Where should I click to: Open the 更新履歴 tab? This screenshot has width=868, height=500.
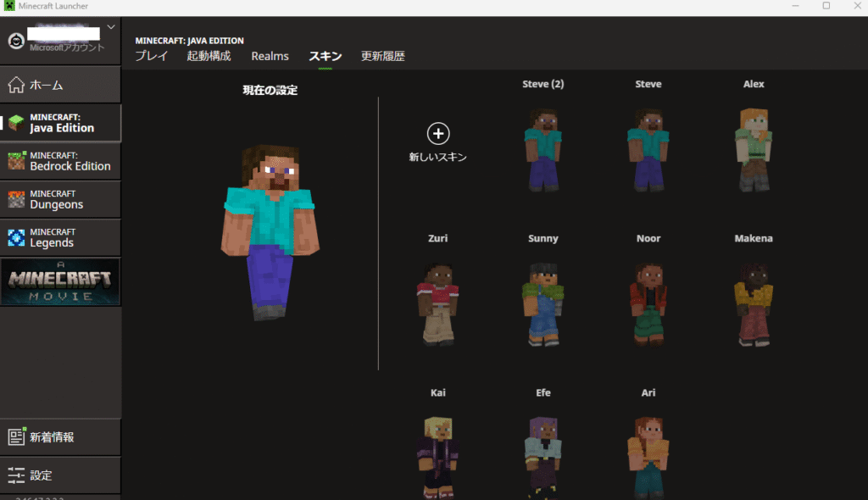point(383,56)
